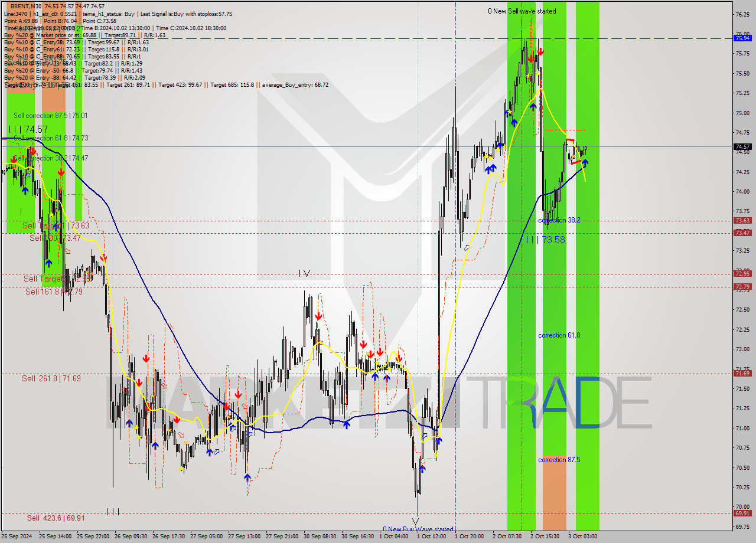Click the 76.25 price axis label

(x=742, y=14)
